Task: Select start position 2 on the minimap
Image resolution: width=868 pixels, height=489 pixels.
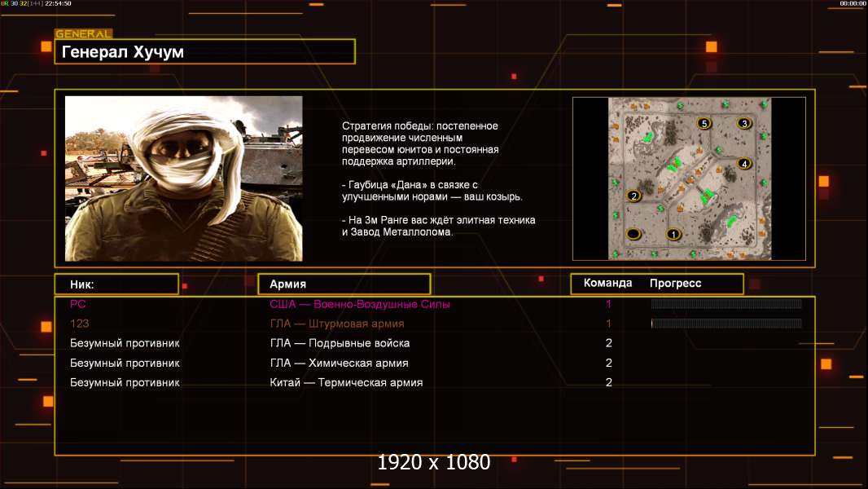Action: point(633,196)
